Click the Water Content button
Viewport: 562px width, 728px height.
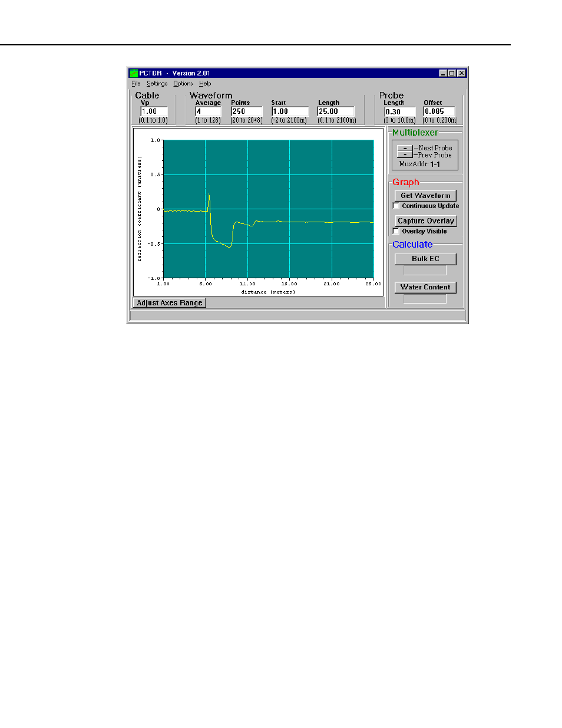coord(425,287)
